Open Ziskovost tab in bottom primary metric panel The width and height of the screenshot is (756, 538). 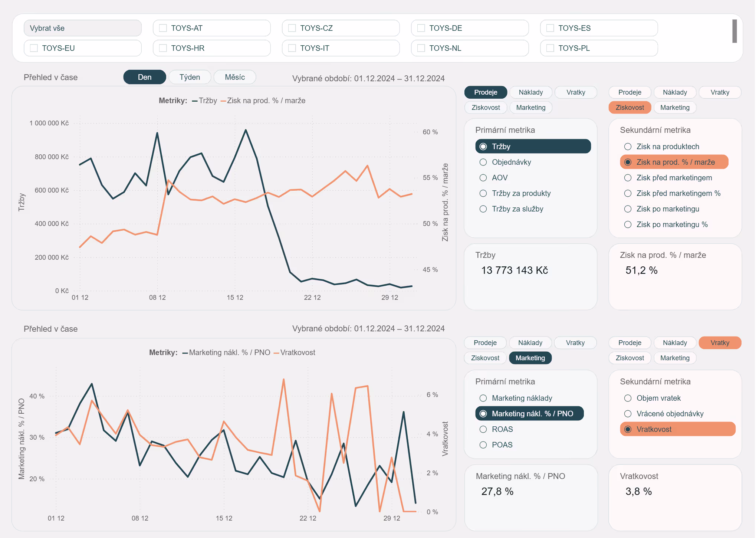pos(485,358)
